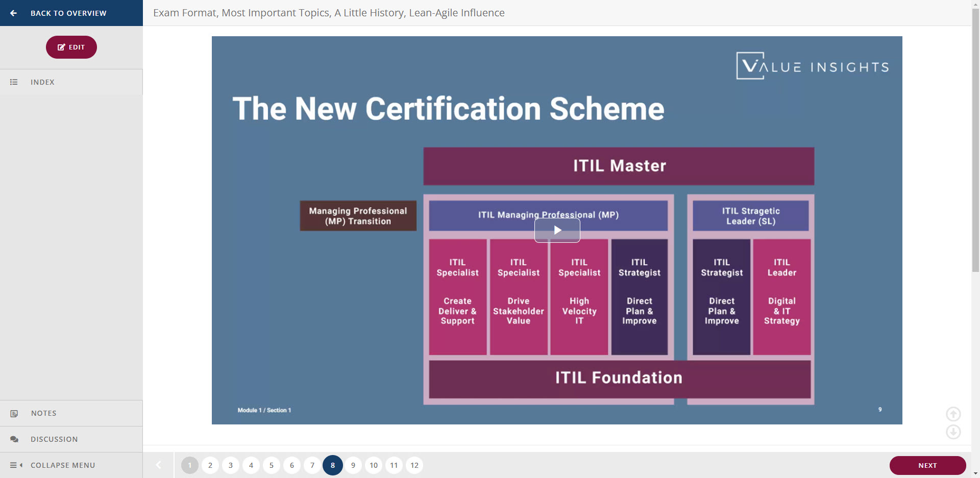Image resolution: width=980 pixels, height=478 pixels.
Task: Click Managing Professional (MP) Transition box
Action: (x=358, y=216)
